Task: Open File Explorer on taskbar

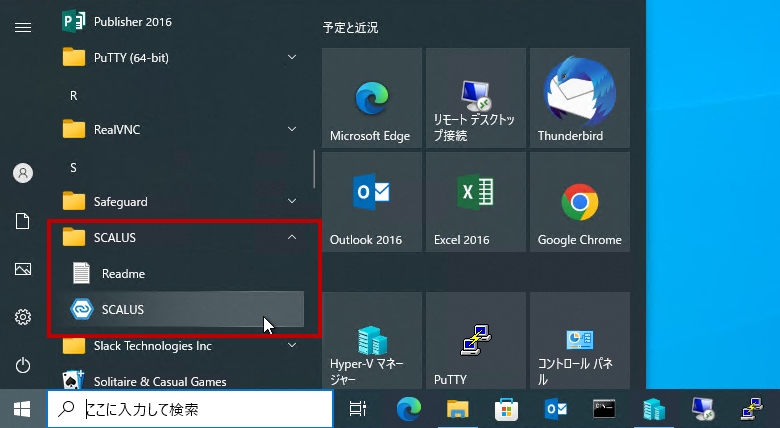Action: point(458,409)
